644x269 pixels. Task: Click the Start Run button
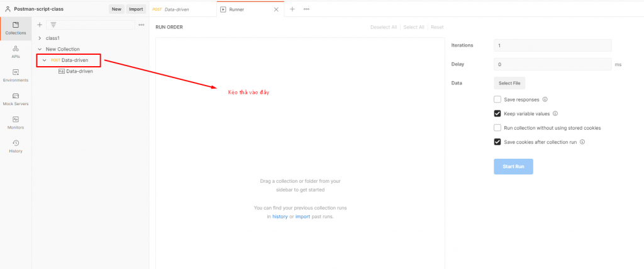(x=513, y=166)
